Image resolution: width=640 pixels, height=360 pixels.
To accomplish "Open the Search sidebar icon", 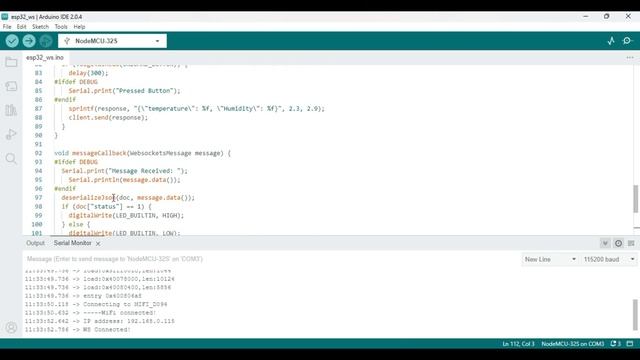I will click(11, 158).
